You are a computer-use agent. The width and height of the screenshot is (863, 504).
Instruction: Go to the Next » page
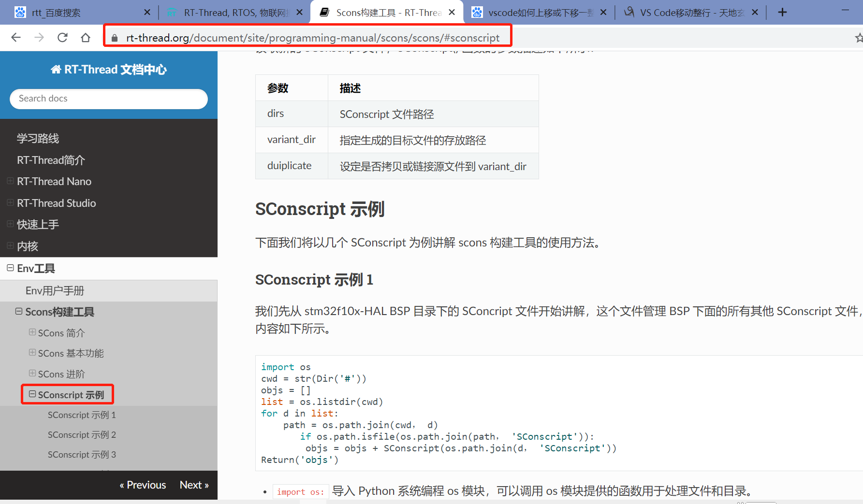click(194, 485)
